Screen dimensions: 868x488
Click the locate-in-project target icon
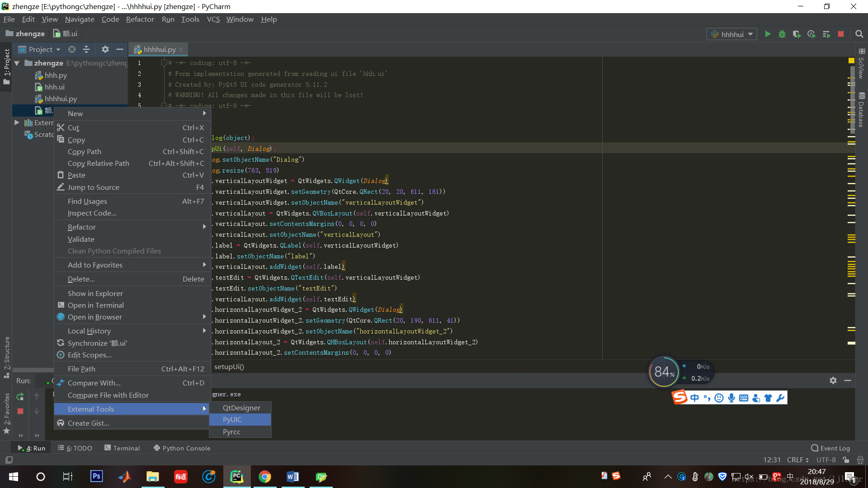(x=72, y=49)
